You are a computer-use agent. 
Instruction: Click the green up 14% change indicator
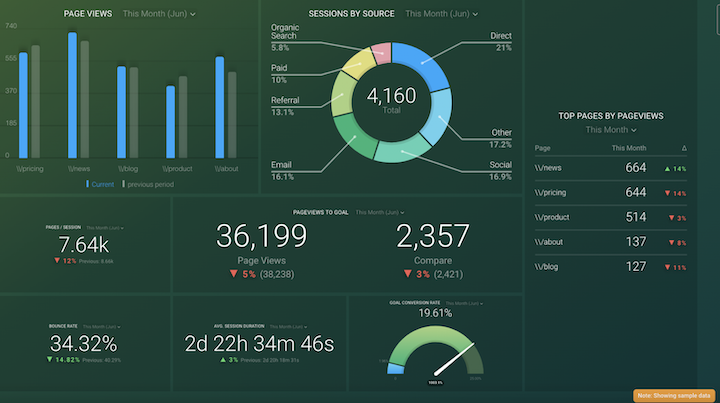[675, 169]
